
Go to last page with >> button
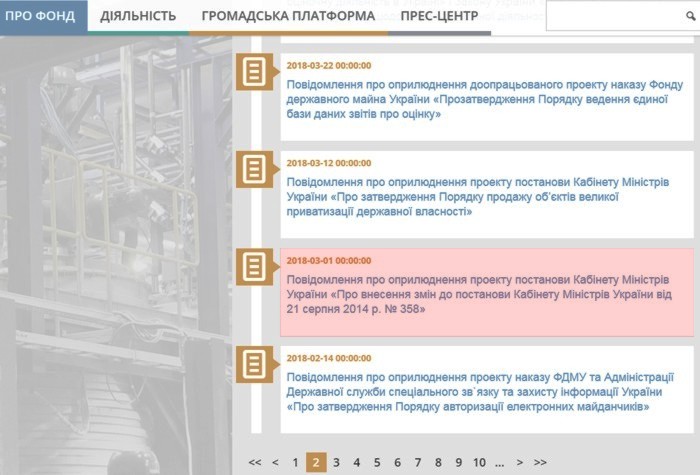point(540,462)
